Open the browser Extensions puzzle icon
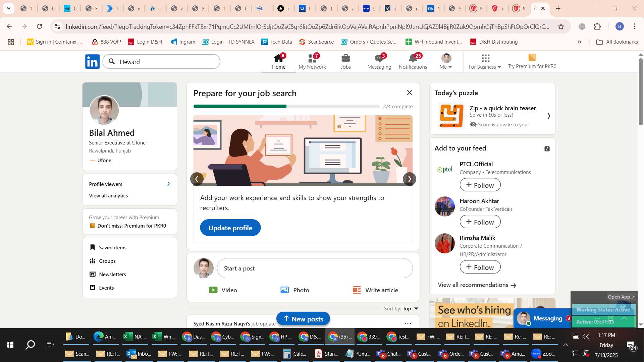Image resolution: width=644 pixels, height=362 pixels. (x=597, y=26)
